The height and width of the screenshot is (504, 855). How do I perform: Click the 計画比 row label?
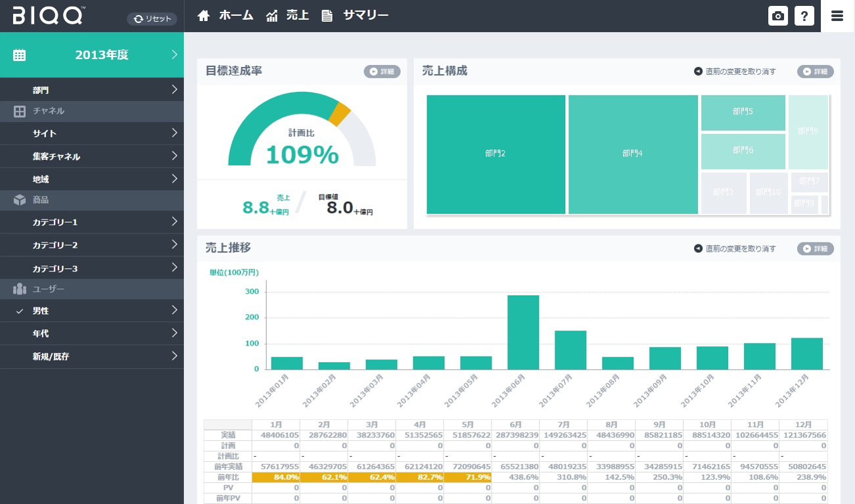coord(227,456)
